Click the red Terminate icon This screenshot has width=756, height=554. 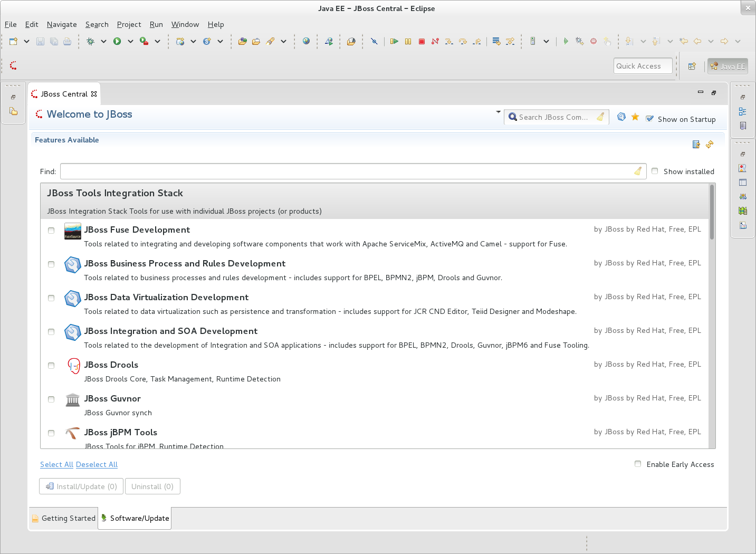pyautogui.click(x=422, y=41)
